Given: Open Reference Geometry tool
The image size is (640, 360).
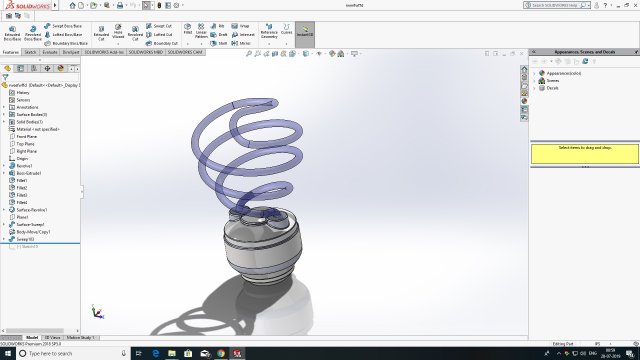Looking at the screenshot, I should tap(269, 31).
